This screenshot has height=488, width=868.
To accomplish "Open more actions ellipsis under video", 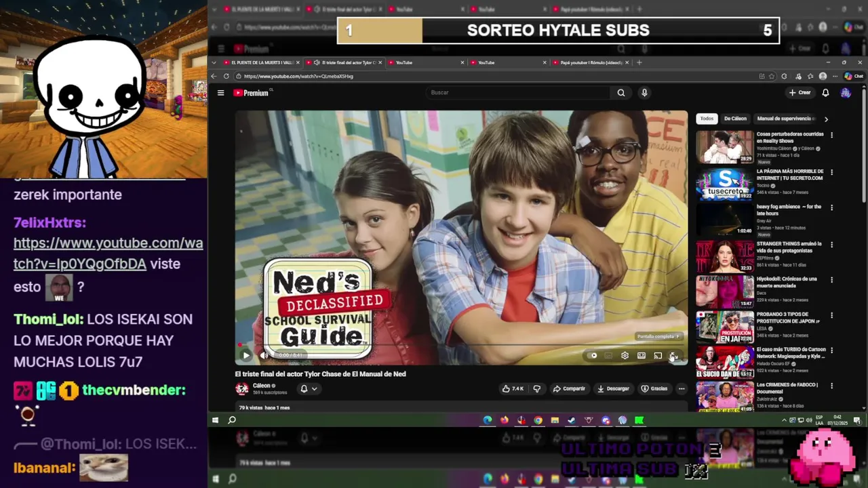I will pyautogui.click(x=682, y=389).
